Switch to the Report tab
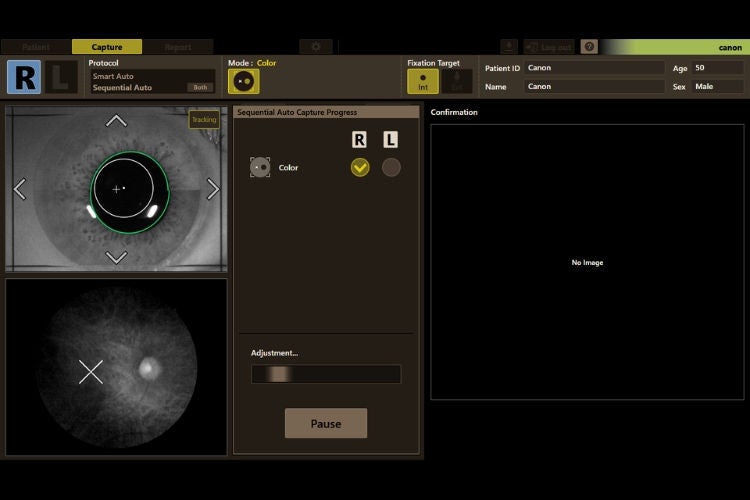This screenshot has height=500, width=750. tap(178, 47)
